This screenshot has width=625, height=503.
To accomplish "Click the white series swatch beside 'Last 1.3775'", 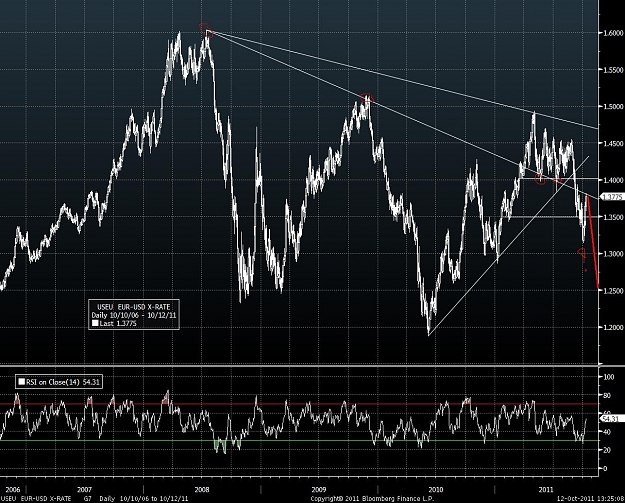I will tap(95, 323).
